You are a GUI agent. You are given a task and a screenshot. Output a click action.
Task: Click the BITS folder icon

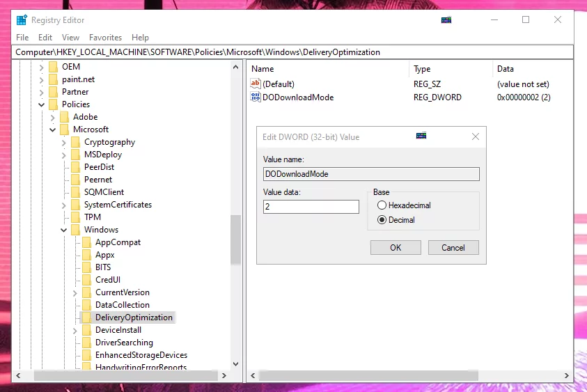(87, 267)
